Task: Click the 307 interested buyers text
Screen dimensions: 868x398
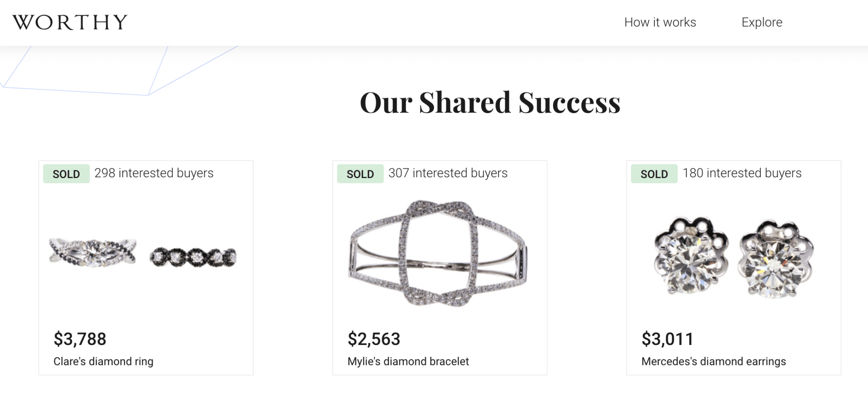Action: coord(448,173)
